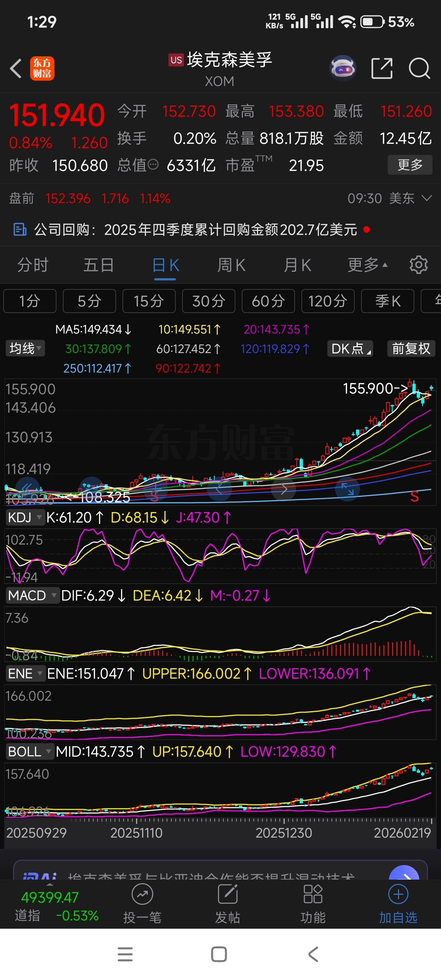
Task: Tap the Add to watchlist plus icon
Action: tap(398, 894)
